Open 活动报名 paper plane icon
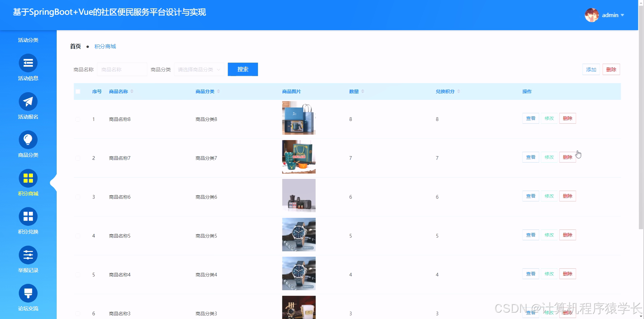 click(x=28, y=102)
